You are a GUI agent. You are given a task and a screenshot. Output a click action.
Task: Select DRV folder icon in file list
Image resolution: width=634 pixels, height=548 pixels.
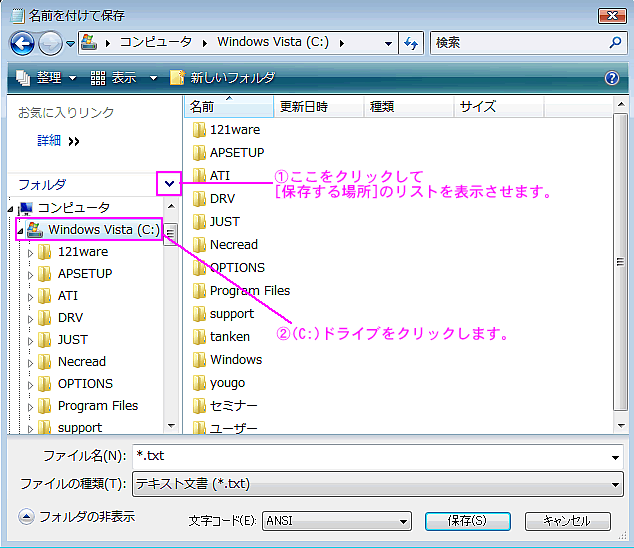(199, 199)
